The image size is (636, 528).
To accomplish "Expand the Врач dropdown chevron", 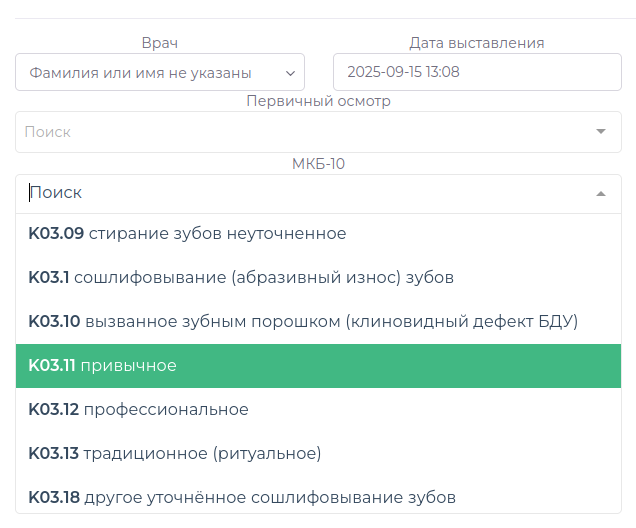I will 290,73.
